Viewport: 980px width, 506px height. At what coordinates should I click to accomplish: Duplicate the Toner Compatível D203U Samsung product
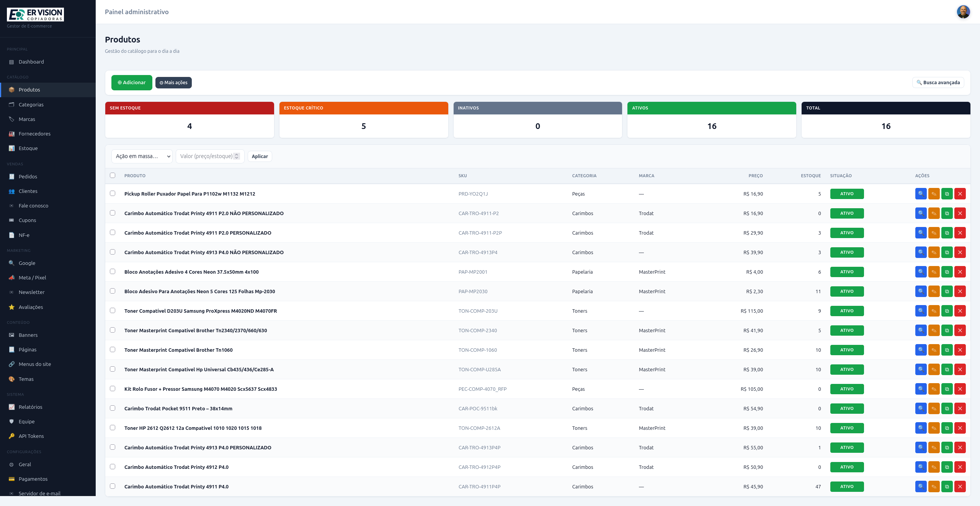click(947, 311)
